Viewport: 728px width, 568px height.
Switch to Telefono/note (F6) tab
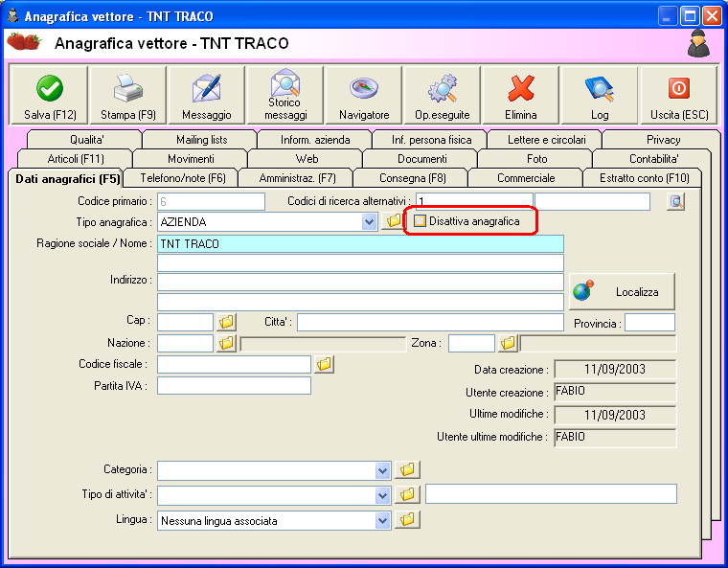[183, 178]
